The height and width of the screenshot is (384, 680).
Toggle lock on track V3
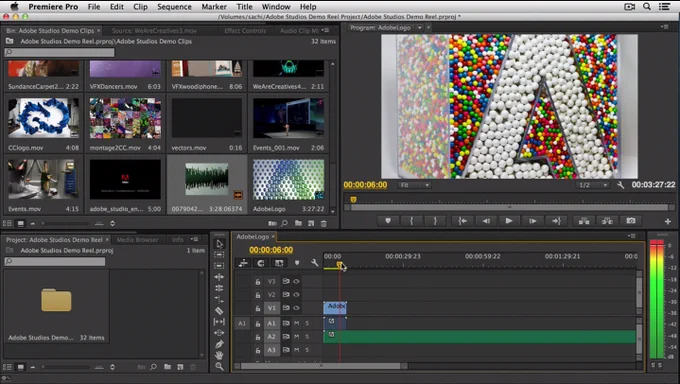258,282
